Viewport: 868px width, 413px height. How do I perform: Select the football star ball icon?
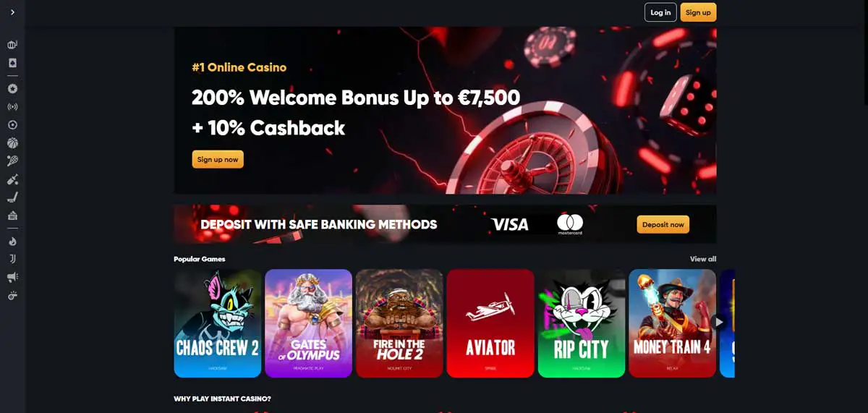click(x=12, y=88)
